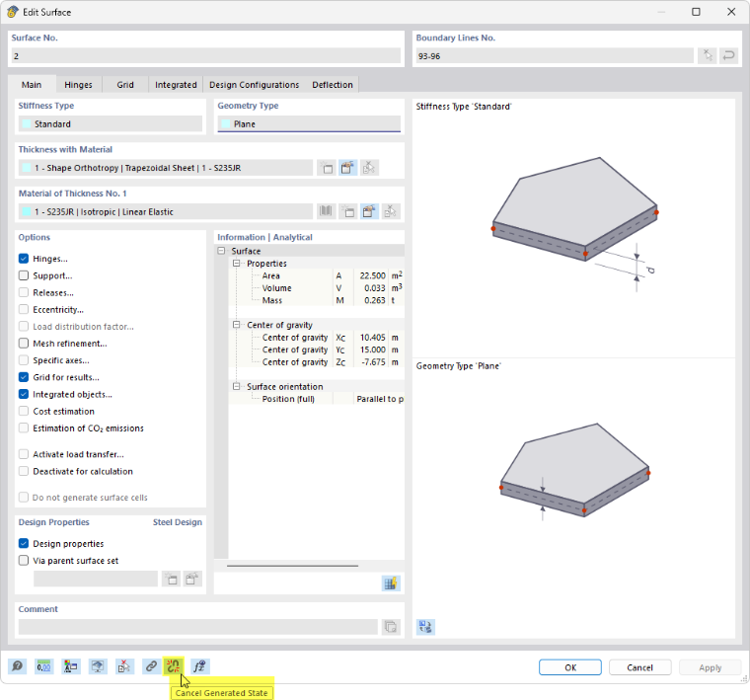Click the Surface No. input field
Viewport: 750px width, 700px height.
coord(205,56)
